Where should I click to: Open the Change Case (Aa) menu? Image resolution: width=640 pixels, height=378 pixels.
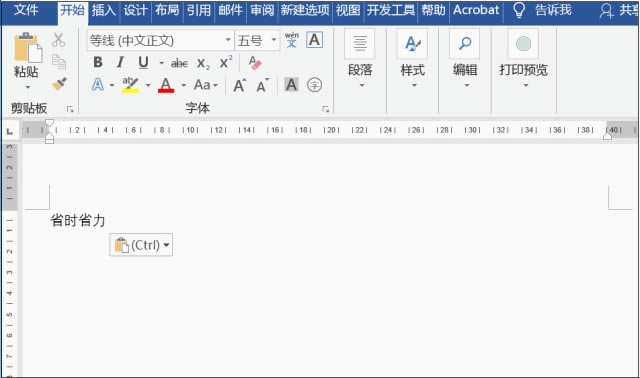click(205, 85)
